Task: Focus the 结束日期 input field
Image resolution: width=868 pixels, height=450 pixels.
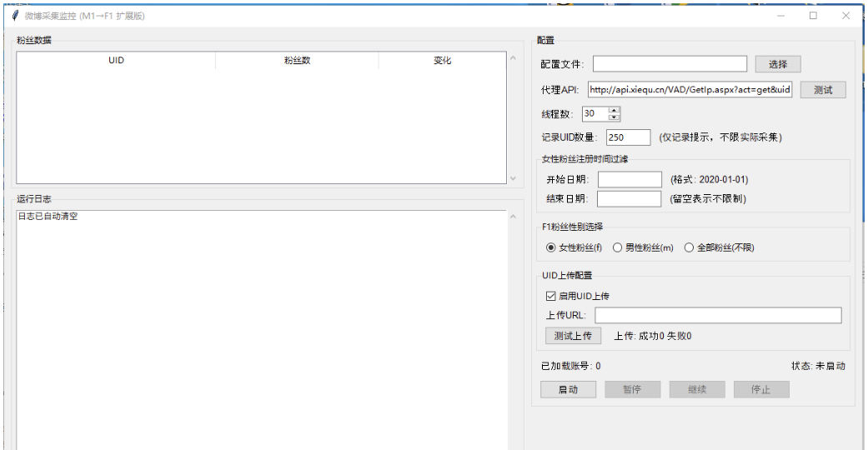Action: click(x=629, y=198)
